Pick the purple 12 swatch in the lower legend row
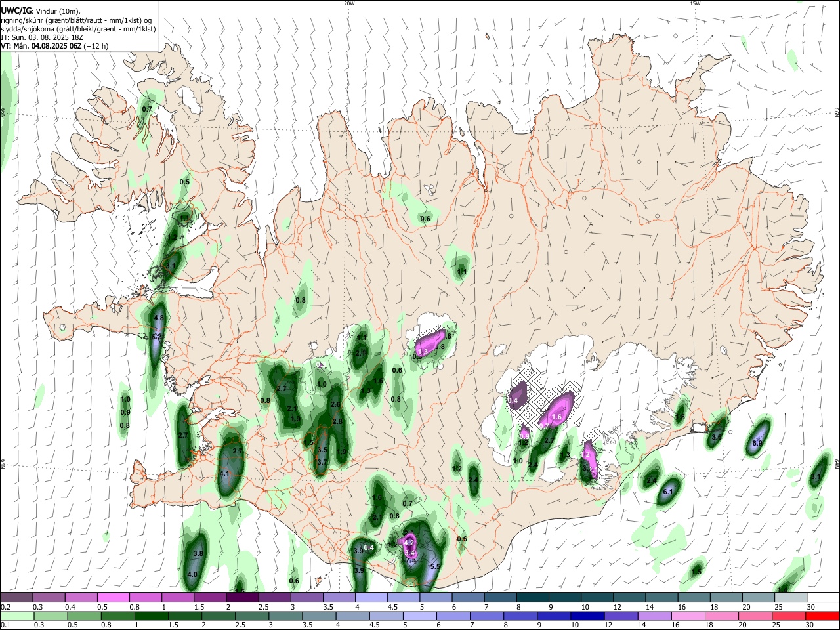840x630 pixels. [621, 616]
